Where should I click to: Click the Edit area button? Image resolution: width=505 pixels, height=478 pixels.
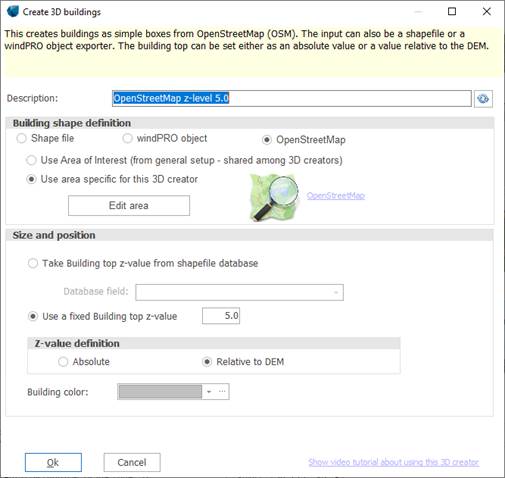click(x=129, y=205)
